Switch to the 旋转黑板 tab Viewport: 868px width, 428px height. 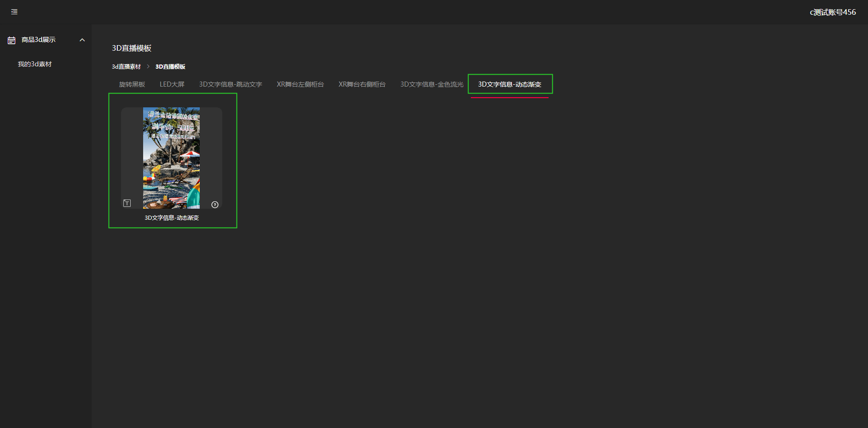point(132,84)
